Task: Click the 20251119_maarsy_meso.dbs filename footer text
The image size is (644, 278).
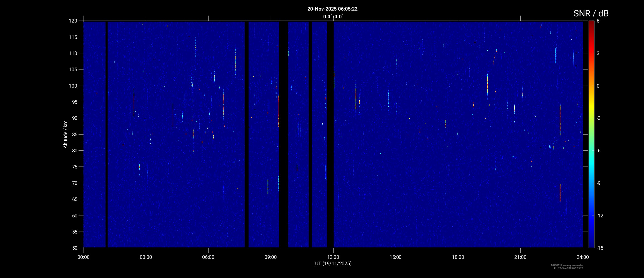Action: pos(567,265)
